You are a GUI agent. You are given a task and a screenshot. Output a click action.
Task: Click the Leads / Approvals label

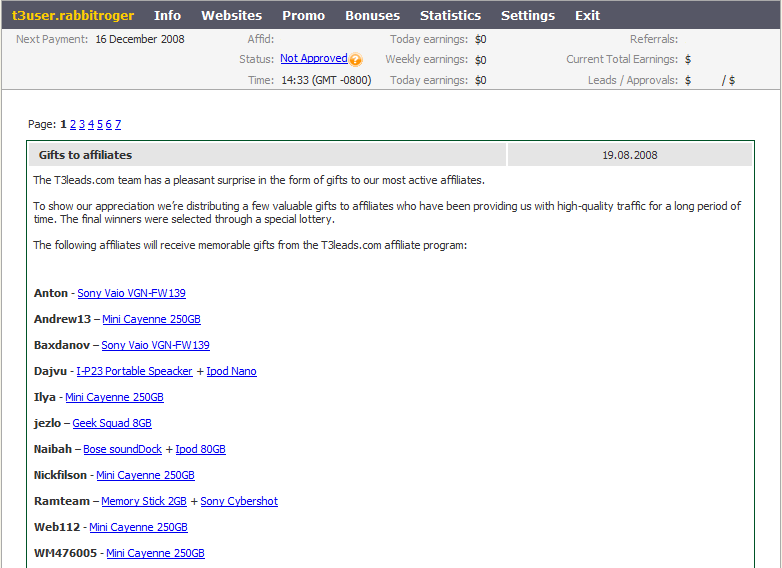pyautogui.click(x=633, y=80)
